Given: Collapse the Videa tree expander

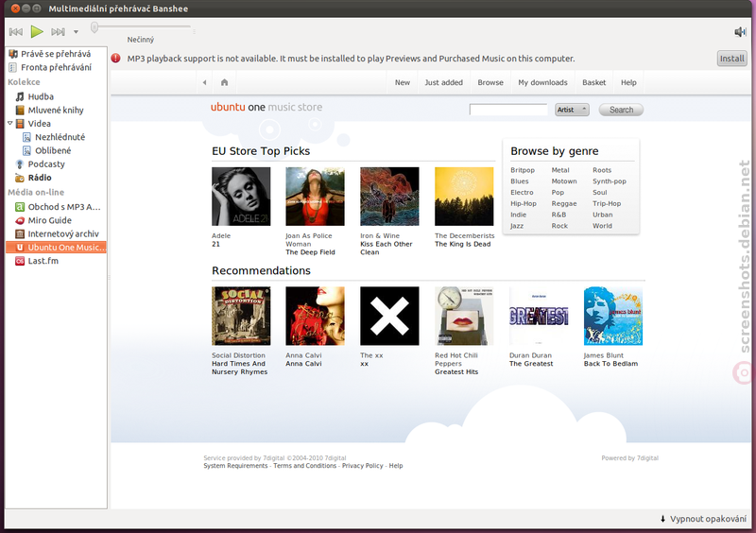Looking at the screenshot, I should coord(9,124).
